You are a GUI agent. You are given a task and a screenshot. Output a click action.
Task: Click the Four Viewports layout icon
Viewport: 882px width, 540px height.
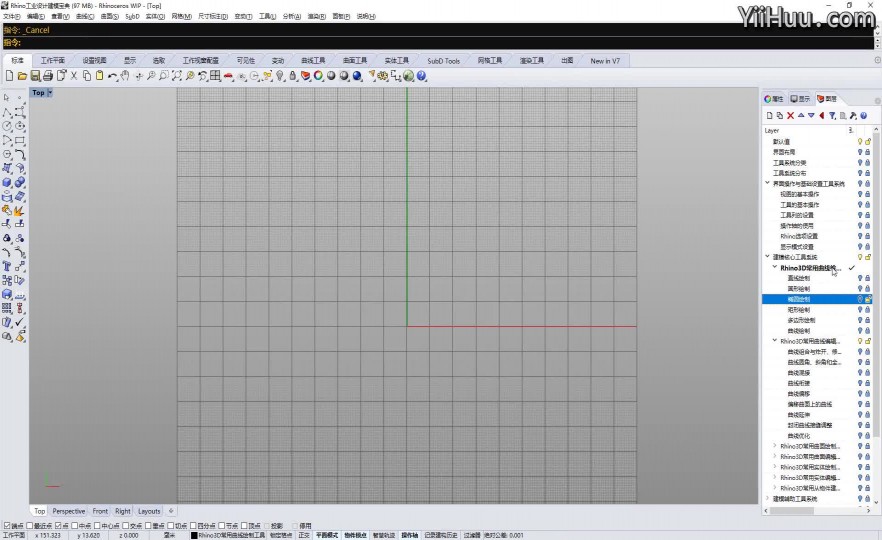click(215, 76)
